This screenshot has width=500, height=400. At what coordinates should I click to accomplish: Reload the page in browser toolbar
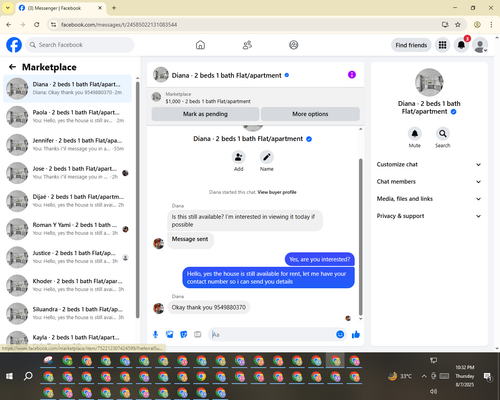point(37,24)
